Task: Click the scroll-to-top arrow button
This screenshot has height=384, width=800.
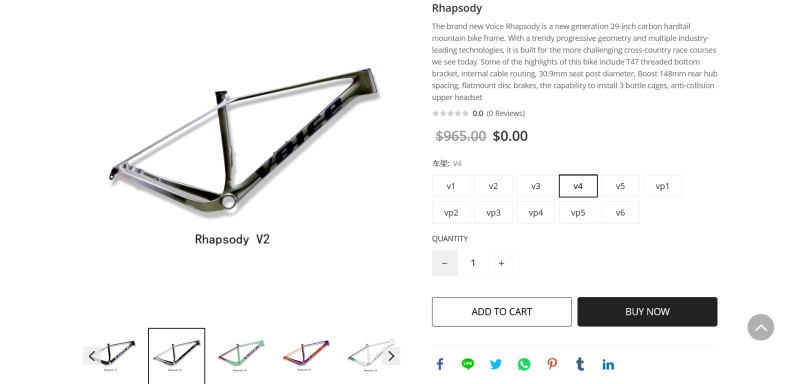Action: [761, 327]
